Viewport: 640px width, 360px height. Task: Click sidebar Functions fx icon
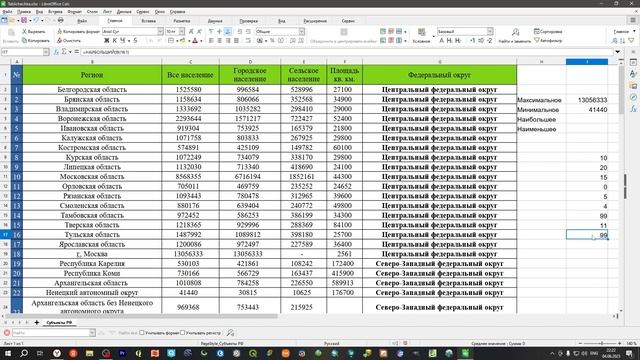pyautogui.click(x=633, y=109)
